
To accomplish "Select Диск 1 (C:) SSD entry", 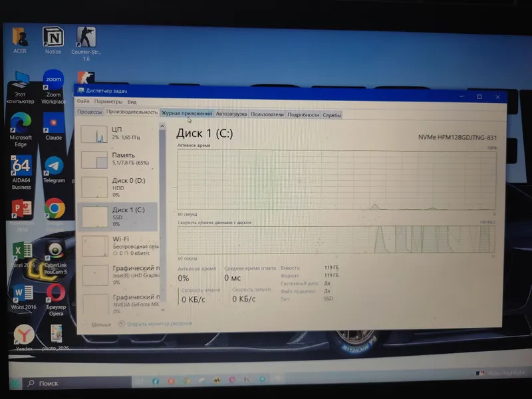I will (118, 217).
